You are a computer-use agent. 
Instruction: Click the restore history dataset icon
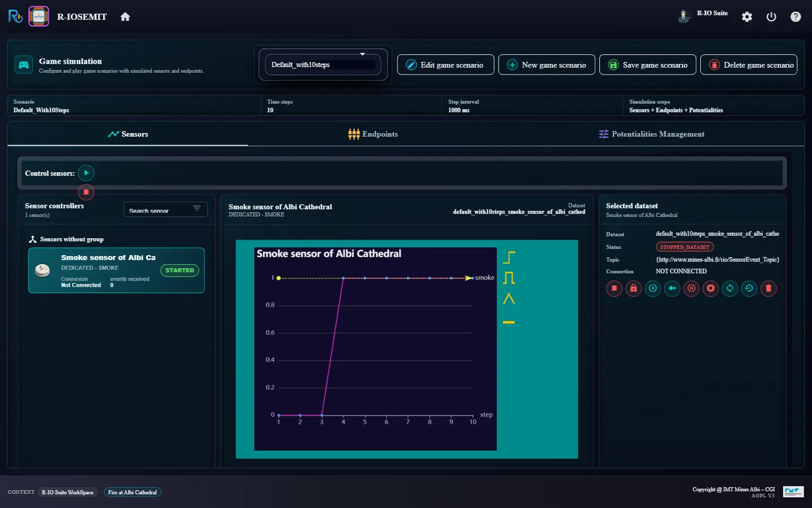tap(749, 288)
